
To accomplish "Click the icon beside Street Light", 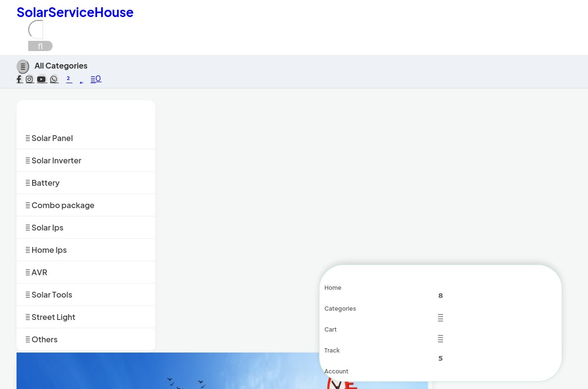I will pyautogui.click(x=28, y=317).
